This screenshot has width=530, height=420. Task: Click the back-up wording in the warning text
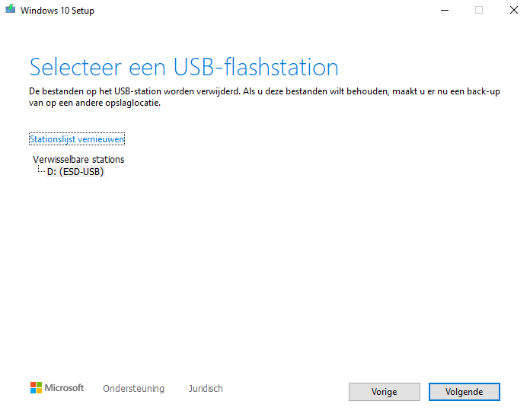[484, 91]
